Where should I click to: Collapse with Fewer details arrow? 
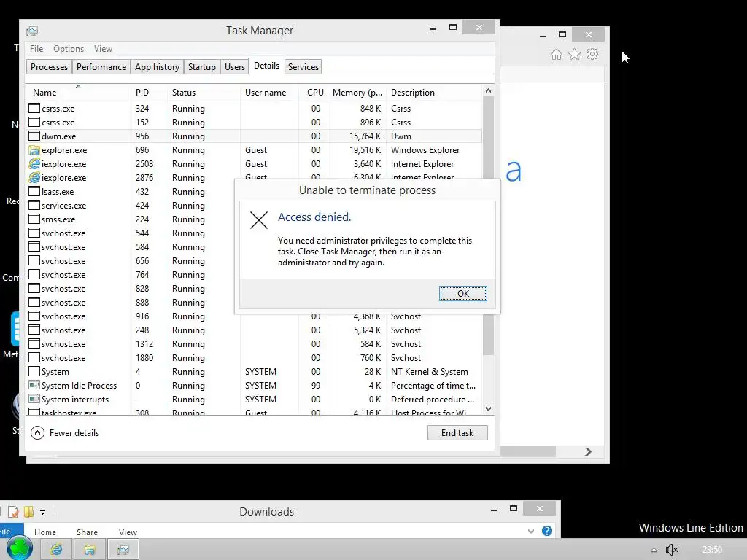point(37,433)
